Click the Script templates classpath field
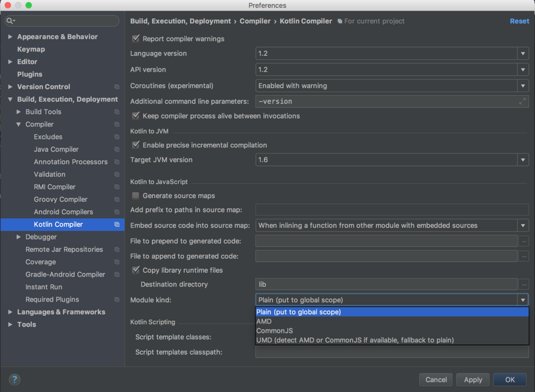The height and width of the screenshot is (392, 535). (x=392, y=352)
